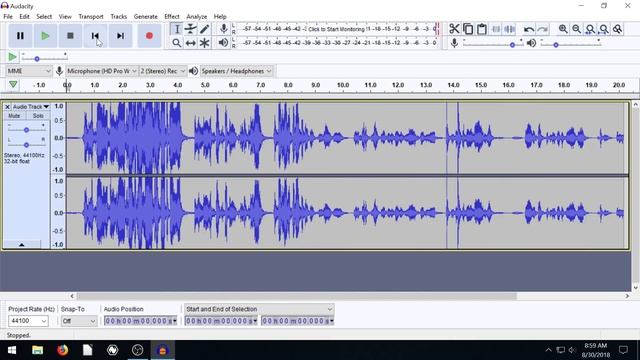Select the Zoom magnifier tool

click(x=177, y=43)
